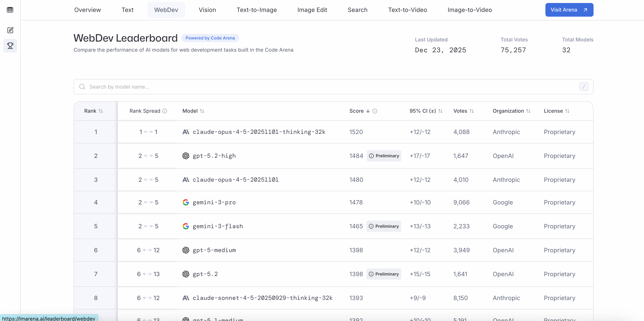Screen dimensions: 644x321
Task: Sort by Organization column
Action: click(x=528, y=111)
